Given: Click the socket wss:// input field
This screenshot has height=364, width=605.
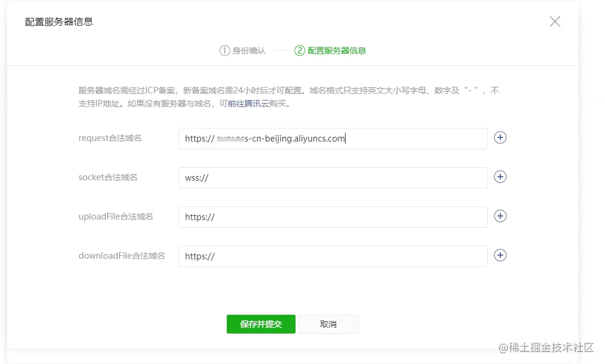Looking at the screenshot, I should pyautogui.click(x=333, y=178).
